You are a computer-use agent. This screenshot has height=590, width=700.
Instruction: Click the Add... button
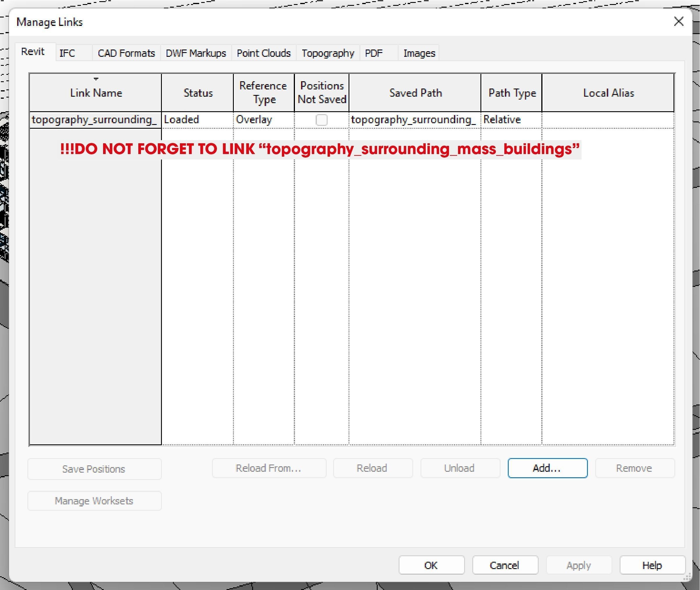(547, 468)
